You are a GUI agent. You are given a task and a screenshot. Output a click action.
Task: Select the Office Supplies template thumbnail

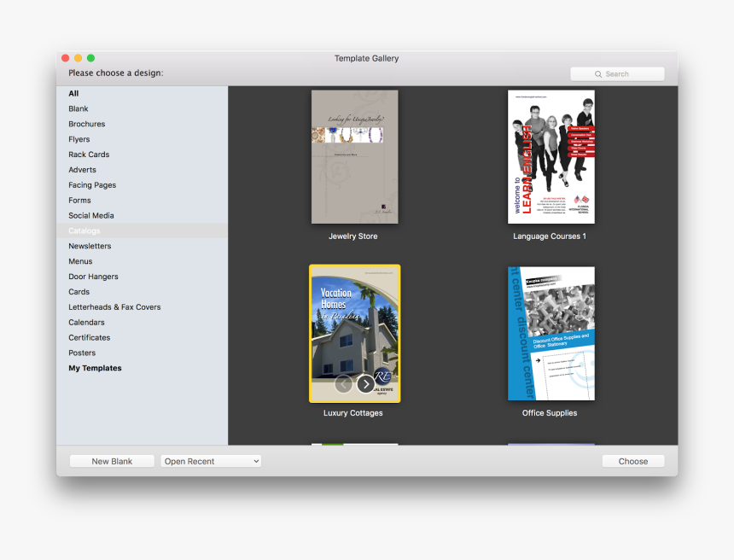(550, 333)
